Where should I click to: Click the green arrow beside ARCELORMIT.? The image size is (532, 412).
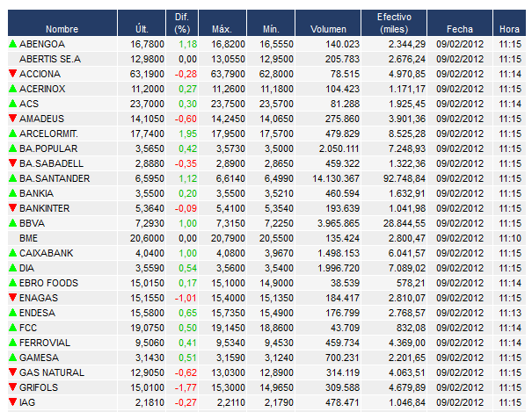click(x=13, y=134)
